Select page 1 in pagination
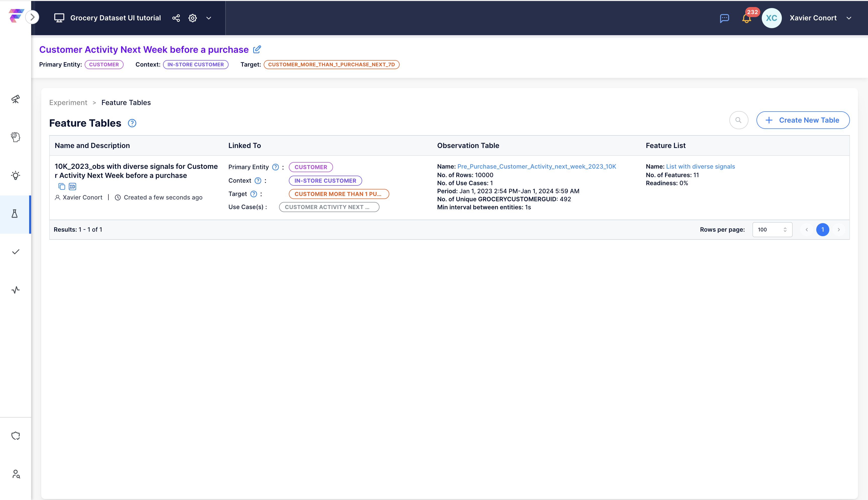This screenshot has height=500, width=868. 823,230
